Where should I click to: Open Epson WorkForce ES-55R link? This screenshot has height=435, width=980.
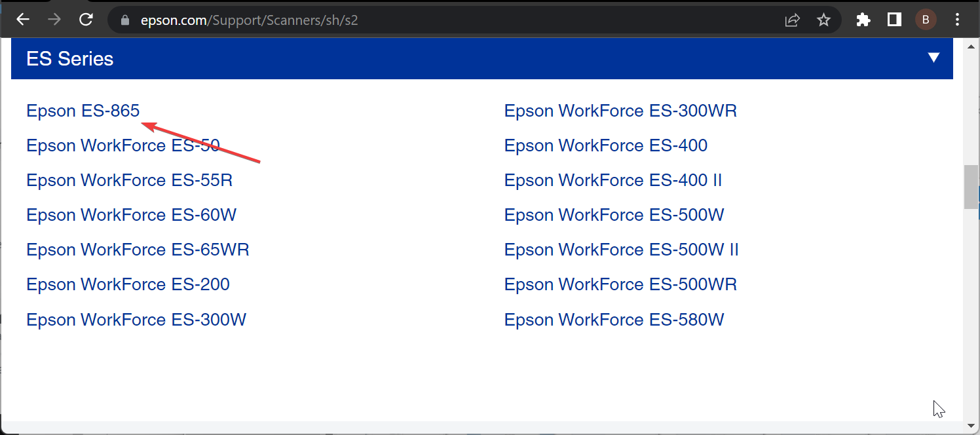130,180
